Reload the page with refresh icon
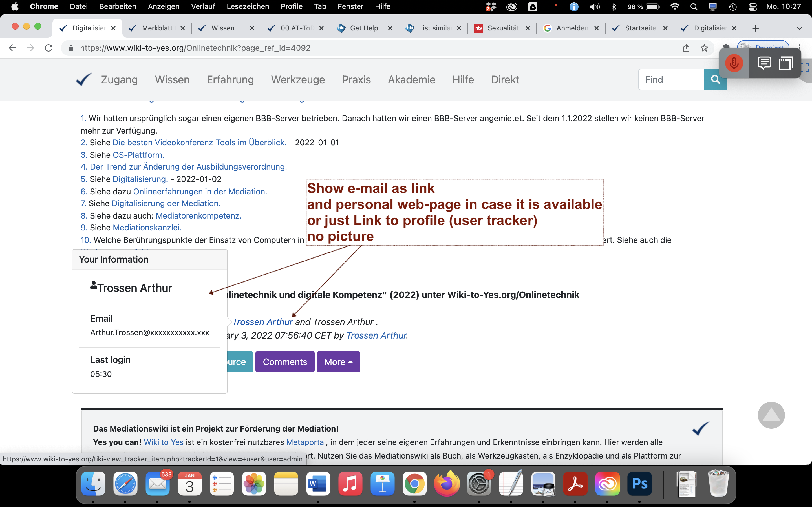This screenshot has width=812, height=507. (x=49, y=48)
